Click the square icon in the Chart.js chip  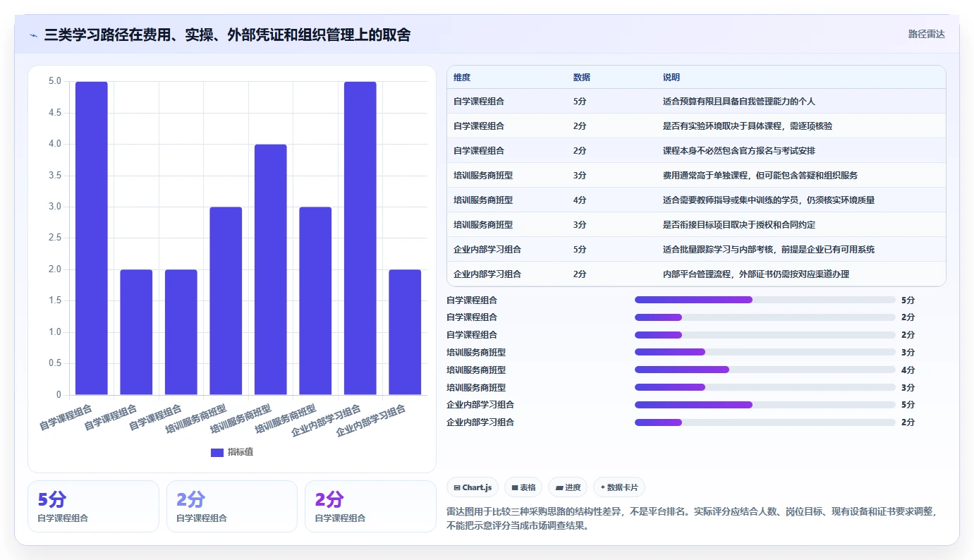click(457, 487)
